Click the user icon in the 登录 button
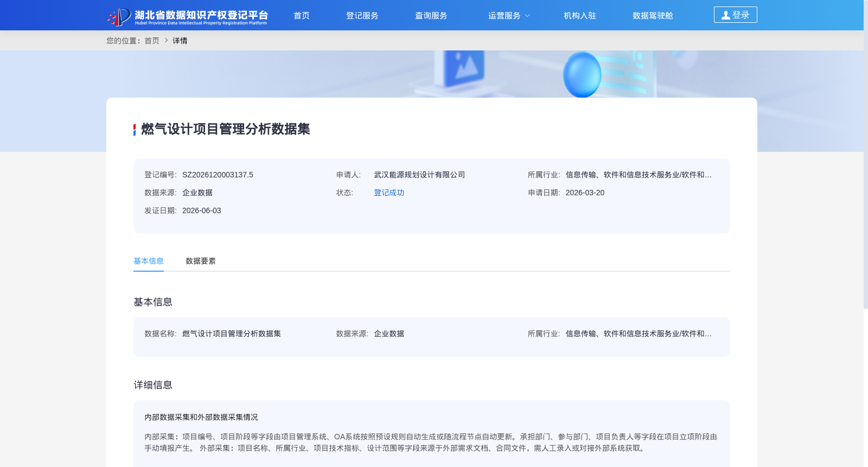This screenshot has width=868, height=467. point(725,15)
